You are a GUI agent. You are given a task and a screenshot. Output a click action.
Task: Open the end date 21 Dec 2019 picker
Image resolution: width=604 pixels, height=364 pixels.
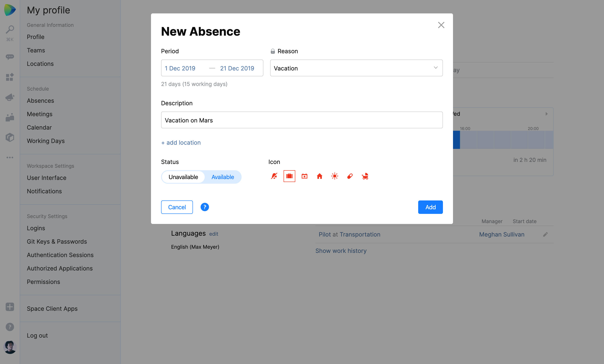[237, 68]
